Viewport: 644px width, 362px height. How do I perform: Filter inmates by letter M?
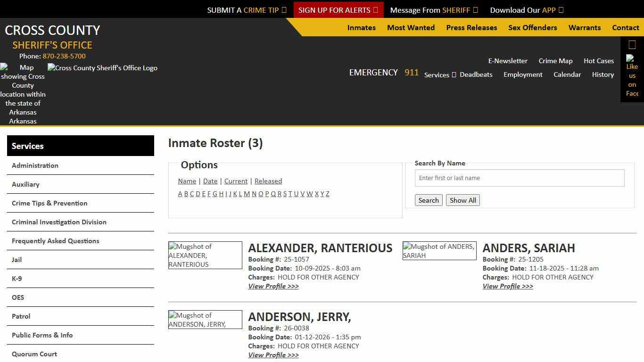pos(247,194)
